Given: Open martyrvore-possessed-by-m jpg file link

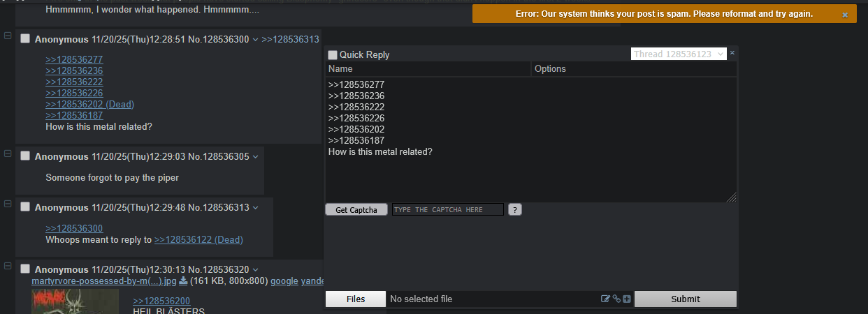Looking at the screenshot, I should pos(104,281).
